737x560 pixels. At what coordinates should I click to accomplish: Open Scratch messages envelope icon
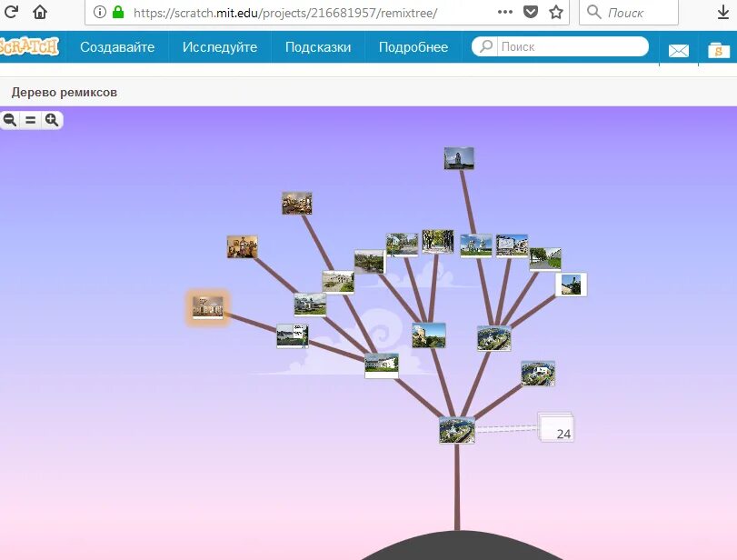678,50
